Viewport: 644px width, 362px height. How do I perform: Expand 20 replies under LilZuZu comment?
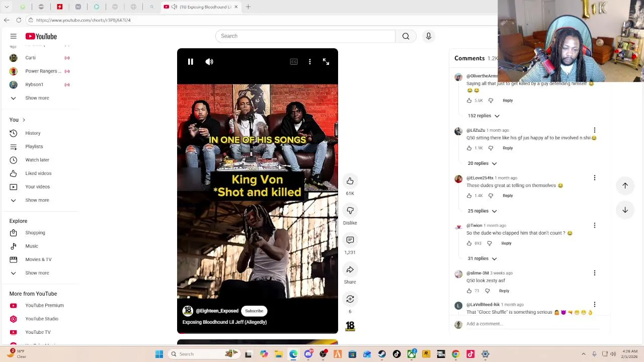[x=482, y=163]
